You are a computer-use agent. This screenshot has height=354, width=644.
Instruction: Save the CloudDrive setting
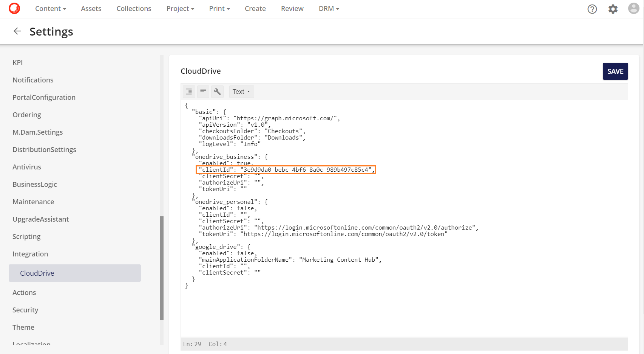click(615, 71)
